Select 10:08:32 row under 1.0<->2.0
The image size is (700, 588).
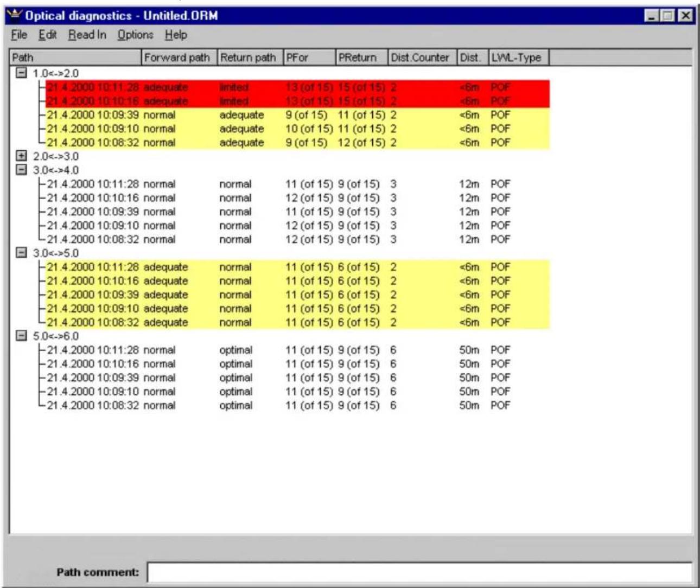pos(297,142)
